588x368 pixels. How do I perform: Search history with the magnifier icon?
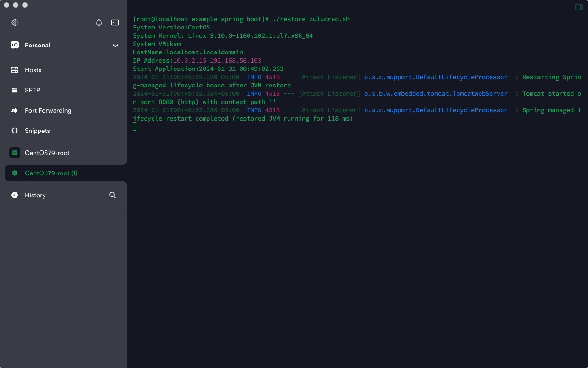(x=113, y=195)
